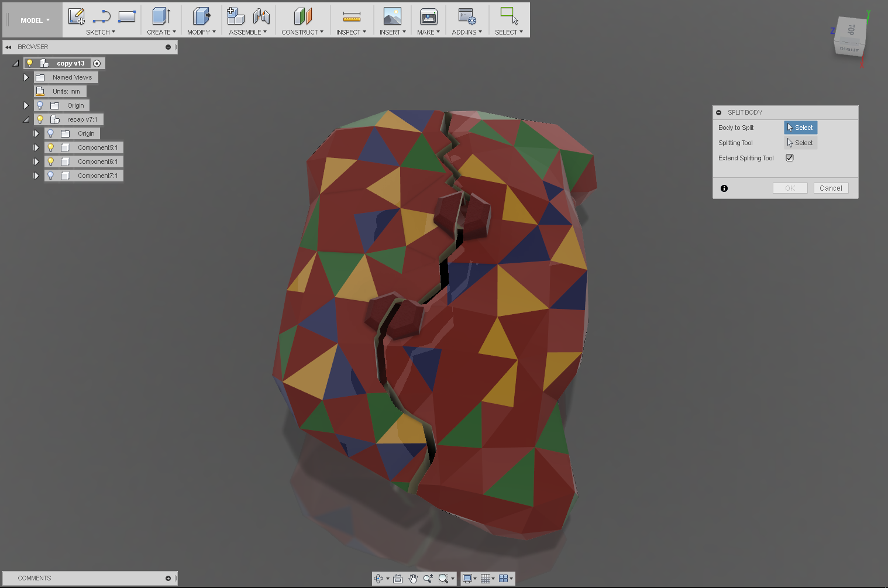The height and width of the screenshot is (588, 888).
Task: Collapse the copy v13 root node
Action: tap(16, 63)
